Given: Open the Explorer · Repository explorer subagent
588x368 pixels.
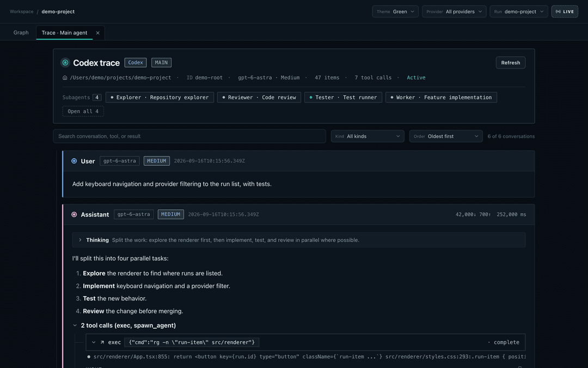Looking at the screenshot, I should tap(160, 98).
